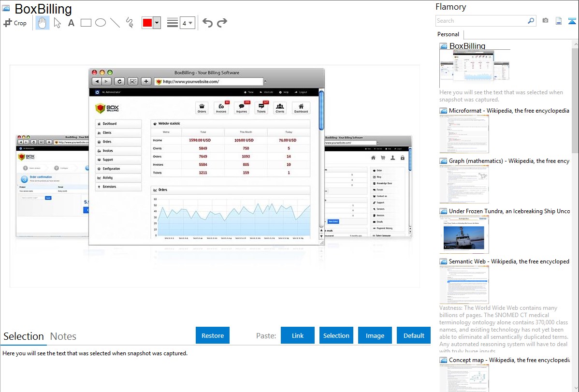Click the Microformat snapshot type icon
This screenshot has height=392, width=579.
[443, 111]
